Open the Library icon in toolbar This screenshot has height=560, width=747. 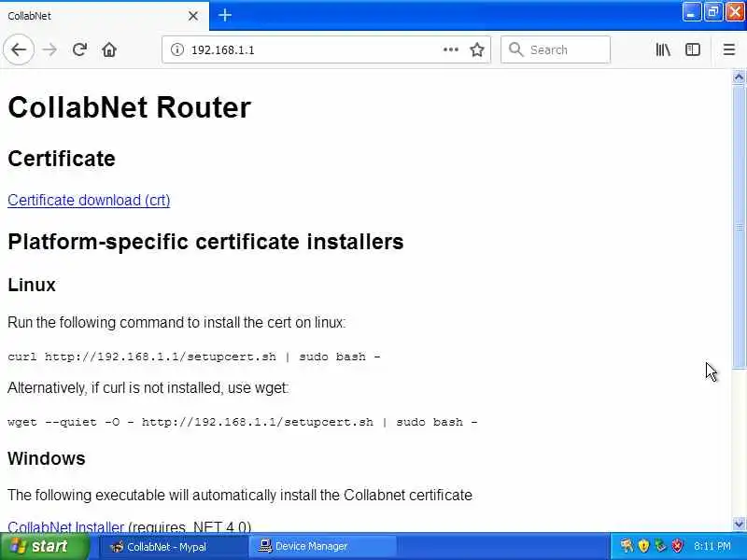pyautogui.click(x=663, y=49)
